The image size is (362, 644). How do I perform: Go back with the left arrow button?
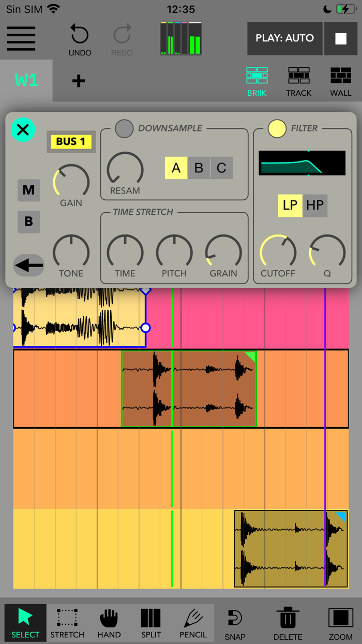coord(28,266)
